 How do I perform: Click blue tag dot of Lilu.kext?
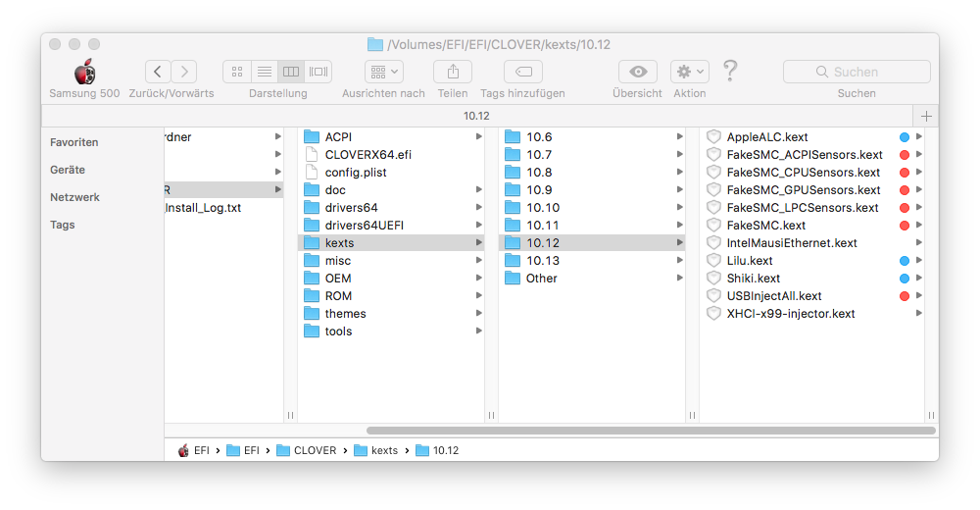(x=905, y=260)
